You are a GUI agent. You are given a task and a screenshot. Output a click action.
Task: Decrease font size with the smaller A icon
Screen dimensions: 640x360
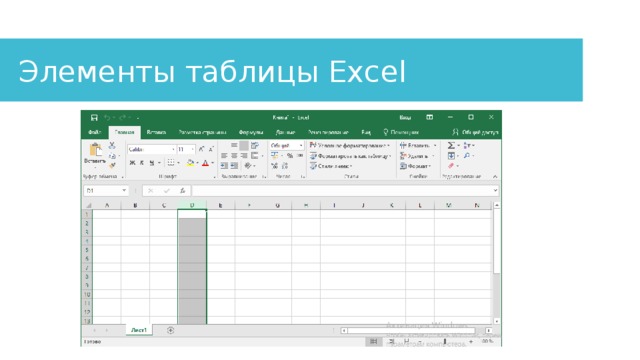click(211, 149)
